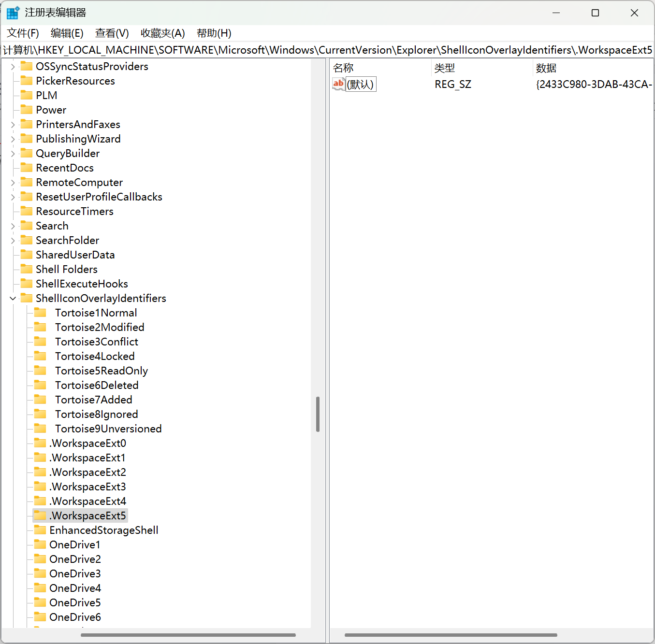Select the OneDrive6 key
This screenshot has height=644, width=655.
75,617
